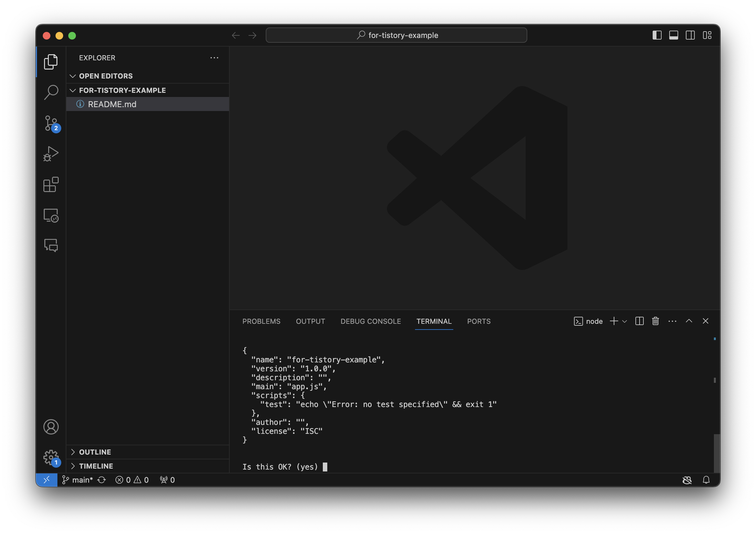
Task: Toggle the secondary side bar
Action: coord(690,35)
